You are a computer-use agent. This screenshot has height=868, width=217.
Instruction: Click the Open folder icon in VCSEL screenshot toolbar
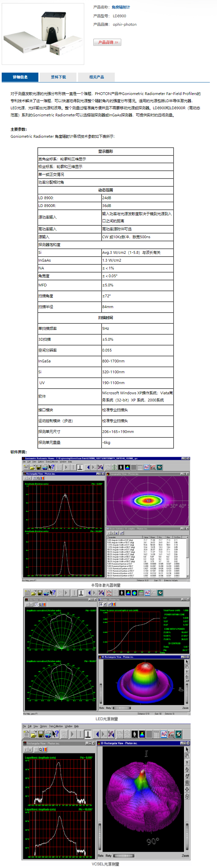point(33,735)
